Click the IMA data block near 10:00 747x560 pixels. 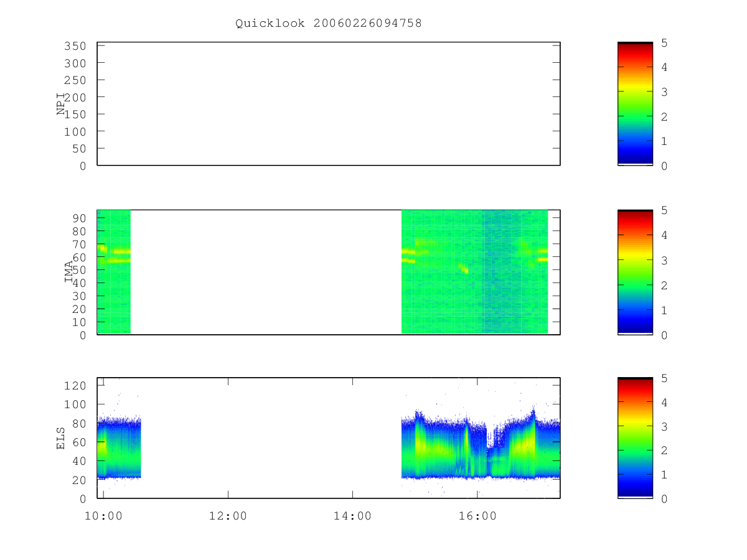tap(114, 272)
